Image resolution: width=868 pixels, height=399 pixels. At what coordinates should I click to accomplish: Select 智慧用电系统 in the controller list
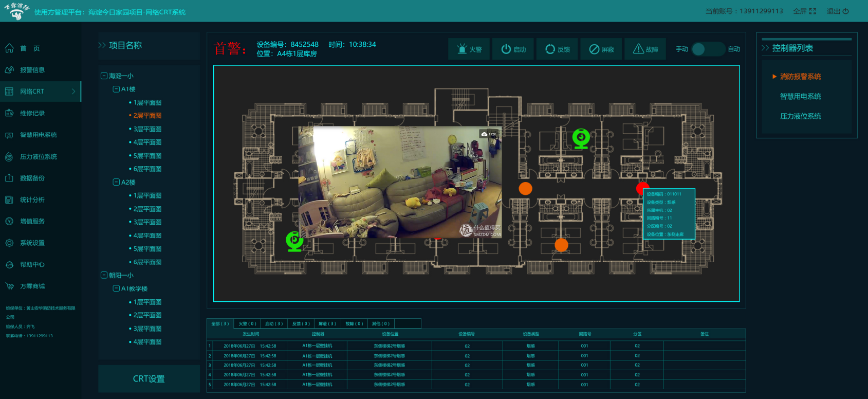[800, 96]
